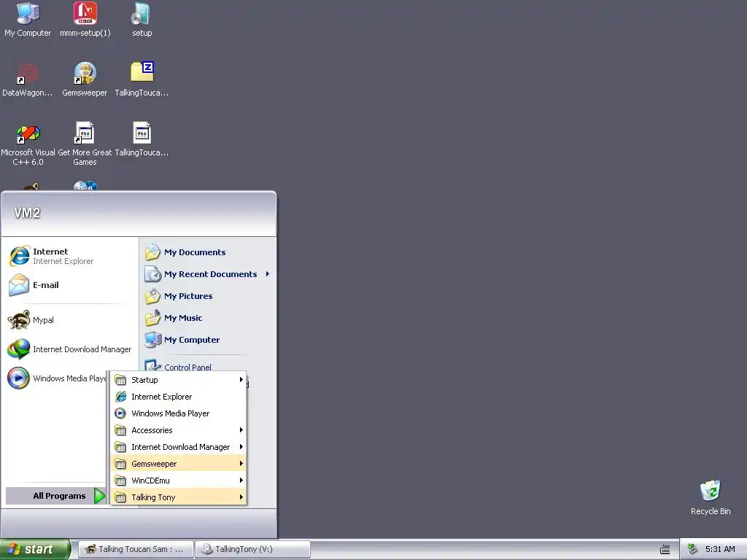Open DataWagon shortcut on desktop
The width and height of the screenshot is (747, 560).
click(28, 79)
